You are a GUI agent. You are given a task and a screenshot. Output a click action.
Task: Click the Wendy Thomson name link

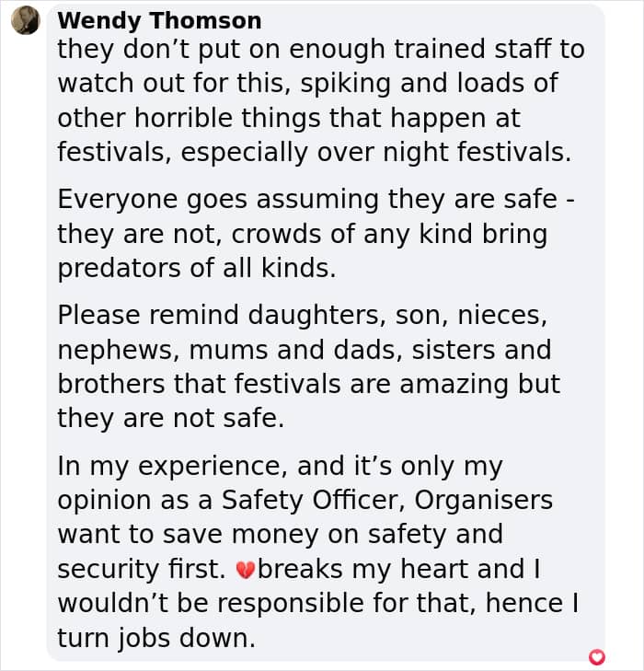click(159, 20)
